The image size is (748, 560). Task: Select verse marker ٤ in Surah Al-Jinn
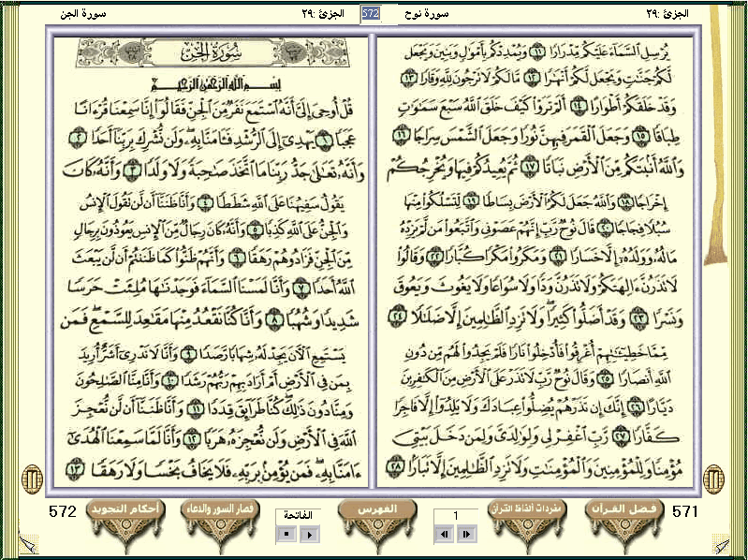click(x=205, y=203)
